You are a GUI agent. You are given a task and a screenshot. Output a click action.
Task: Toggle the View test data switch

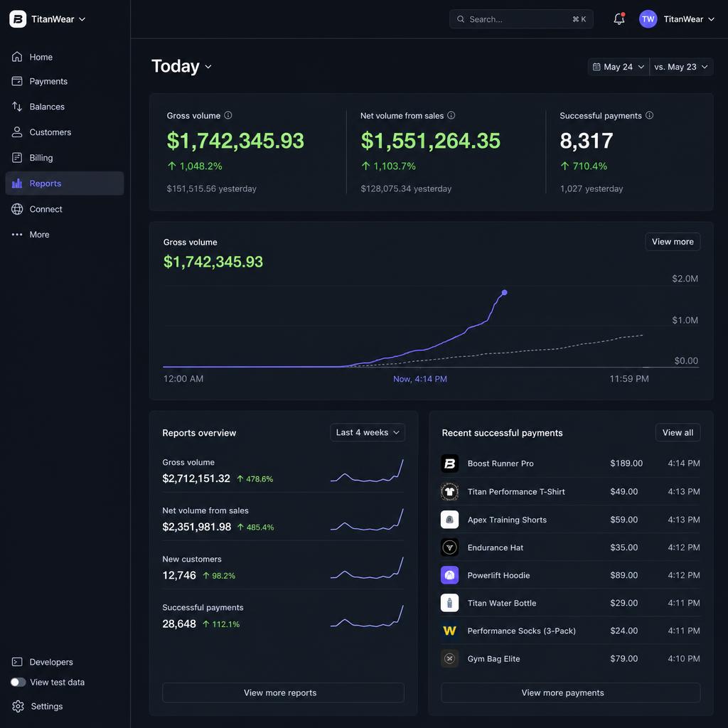18,682
